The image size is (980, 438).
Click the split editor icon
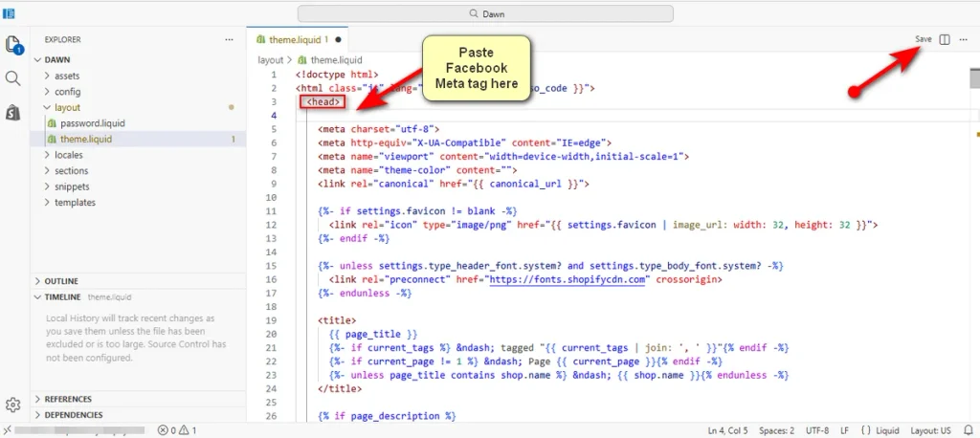(945, 39)
